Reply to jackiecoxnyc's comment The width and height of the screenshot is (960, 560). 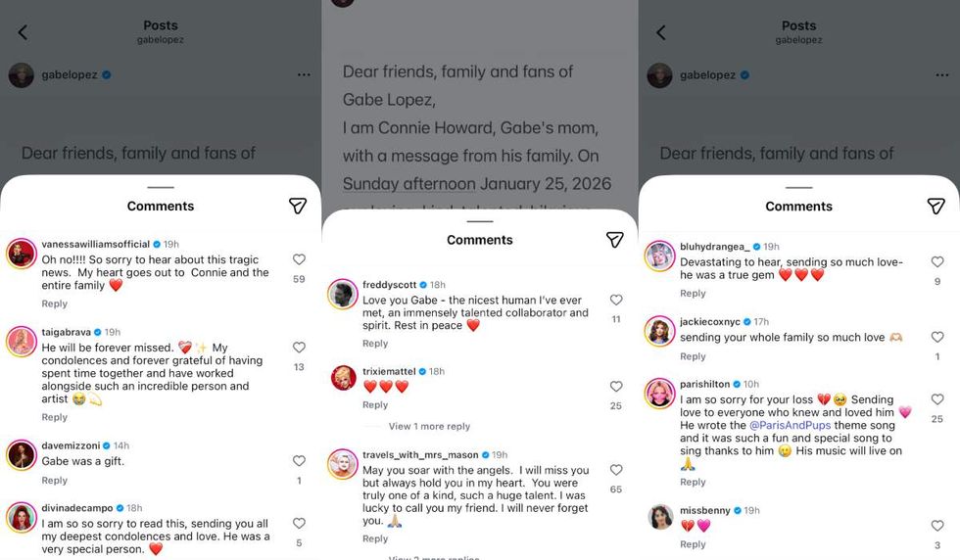[x=693, y=356]
